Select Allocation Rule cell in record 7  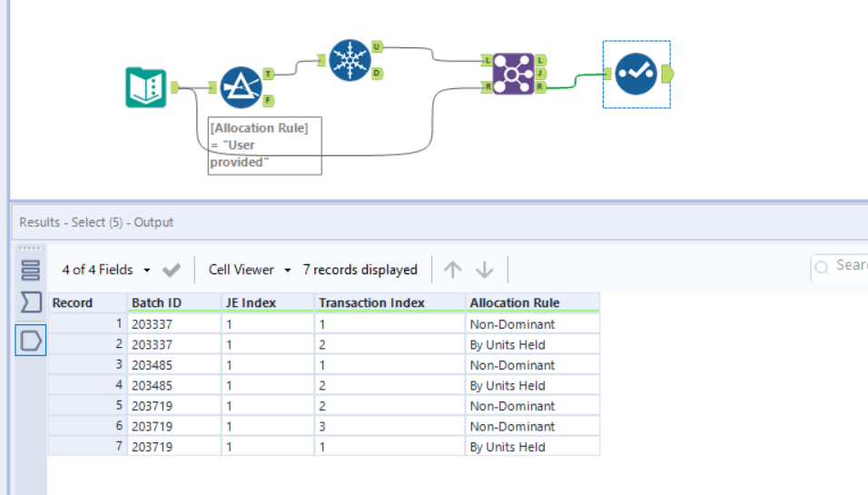point(532,447)
